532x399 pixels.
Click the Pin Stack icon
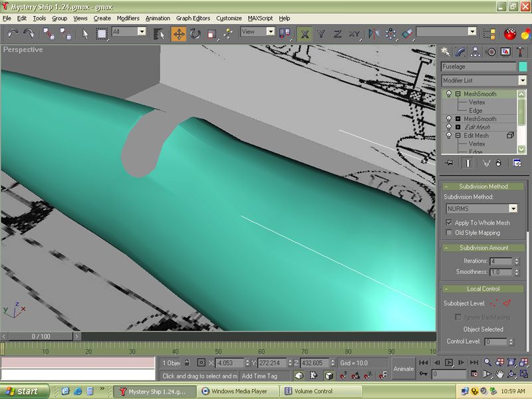click(x=450, y=163)
